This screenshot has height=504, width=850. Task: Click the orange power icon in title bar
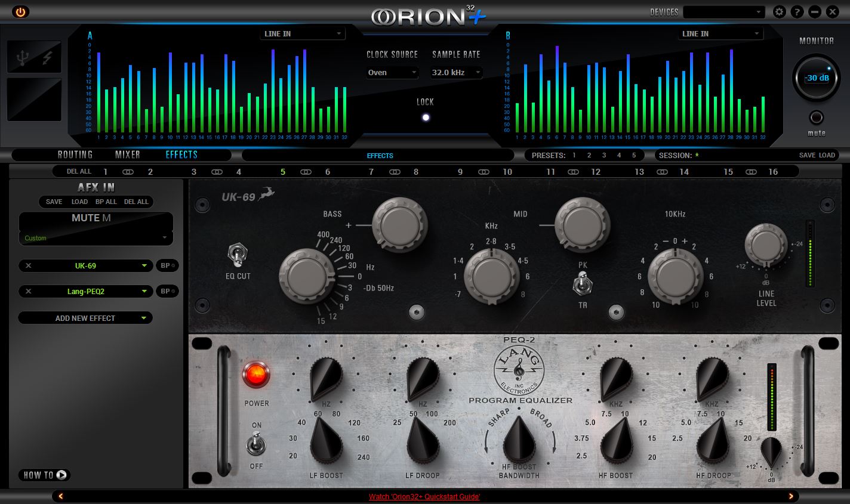pos(20,11)
